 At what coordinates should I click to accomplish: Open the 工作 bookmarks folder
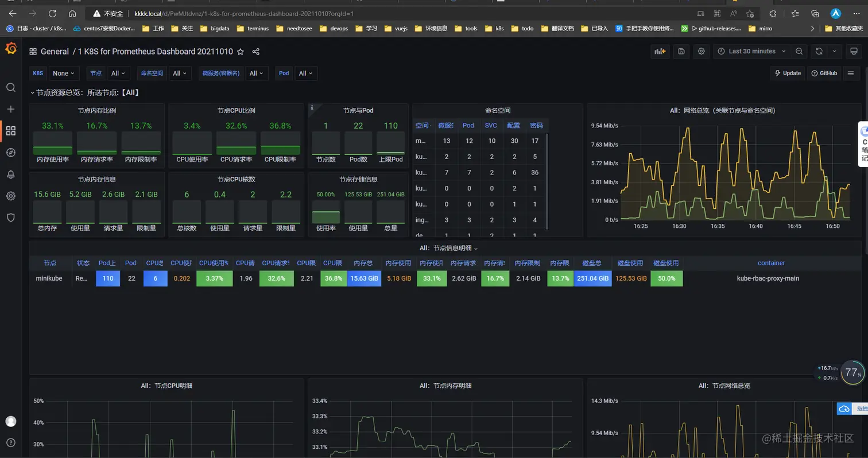point(154,28)
